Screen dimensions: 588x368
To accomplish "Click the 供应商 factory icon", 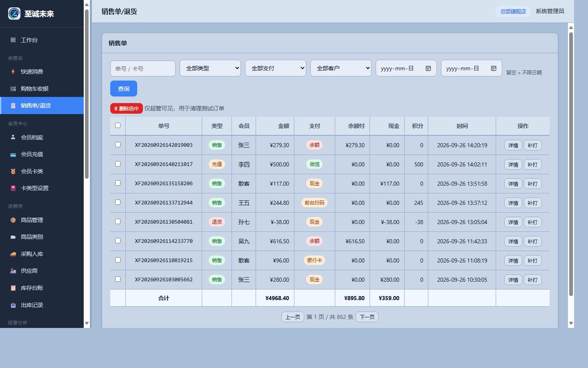I will click(x=13, y=271).
